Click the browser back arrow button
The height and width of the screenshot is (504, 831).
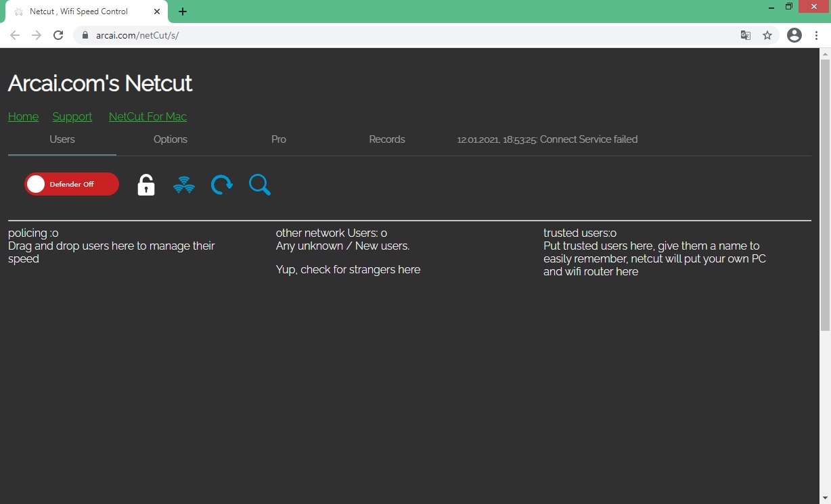click(15, 35)
